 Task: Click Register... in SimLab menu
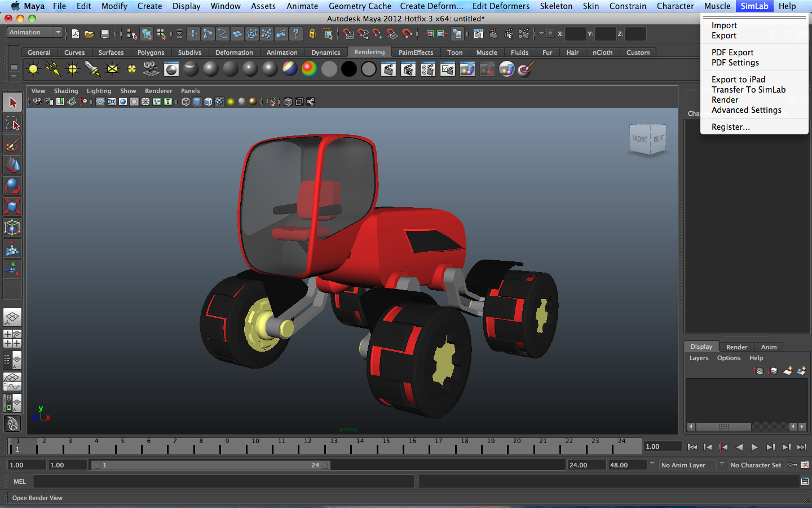click(x=730, y=127)
